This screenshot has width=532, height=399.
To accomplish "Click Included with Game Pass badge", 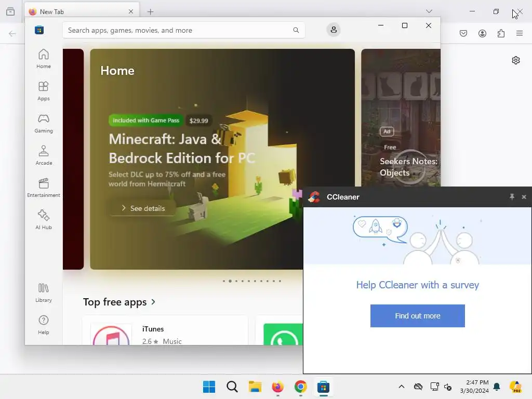I will 146,121.
